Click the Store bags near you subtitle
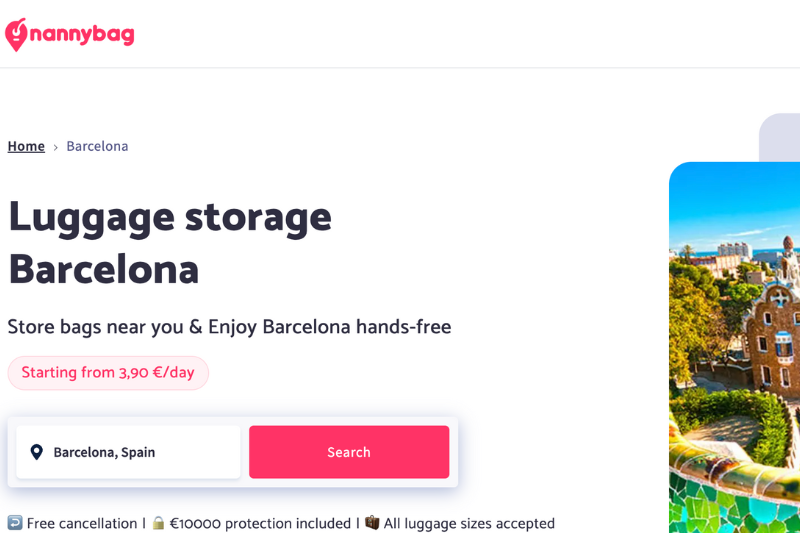This screenshot has height=533, width=800. (229, 327)
